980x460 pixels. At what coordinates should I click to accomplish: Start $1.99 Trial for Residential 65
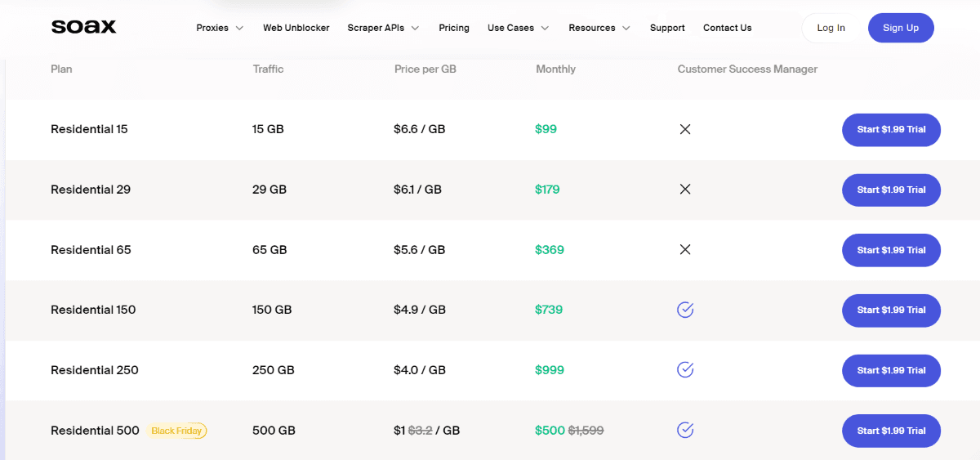[891, 250]
